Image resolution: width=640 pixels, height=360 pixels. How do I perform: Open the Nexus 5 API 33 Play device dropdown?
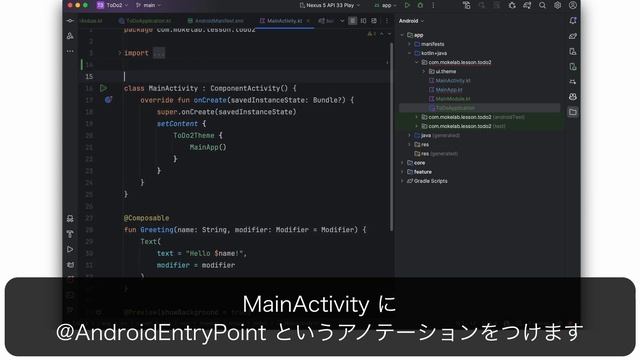click(330, 5)
